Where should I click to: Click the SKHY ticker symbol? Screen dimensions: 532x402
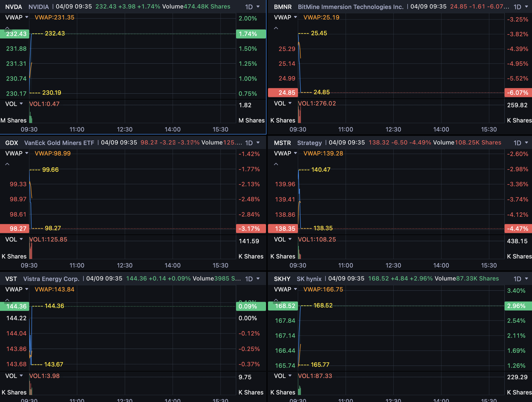[282, 279]
